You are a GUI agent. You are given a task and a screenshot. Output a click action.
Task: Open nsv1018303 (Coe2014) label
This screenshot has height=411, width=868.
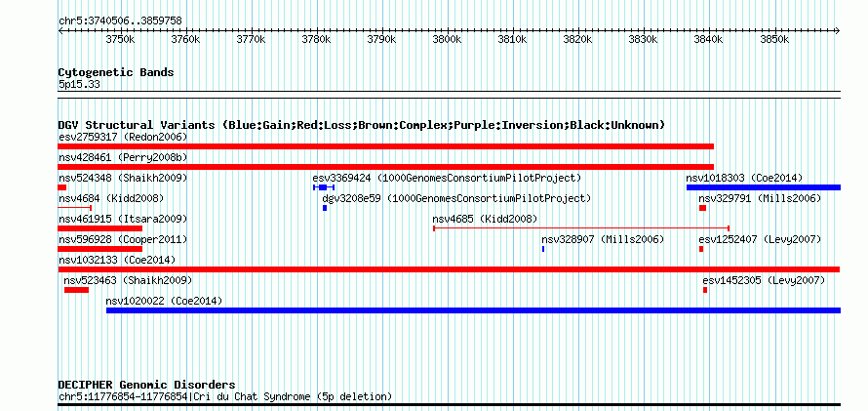744,179
